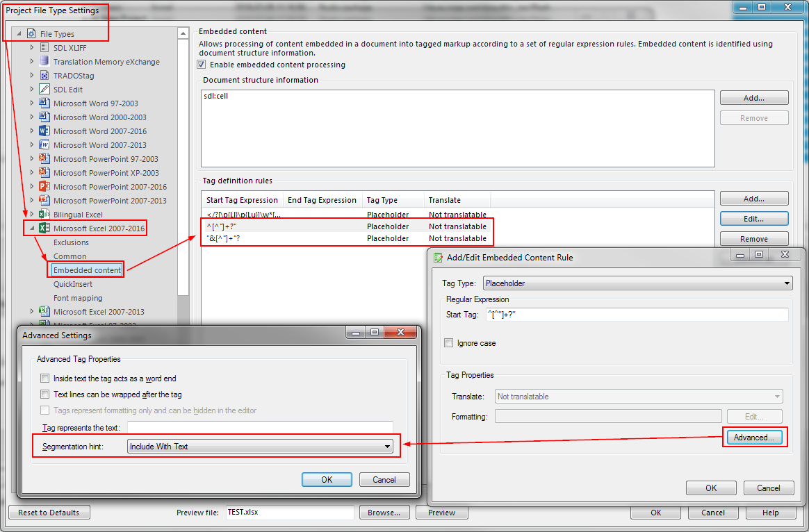Click the SDL Edit file icon
This screenshot has width=809, height=532.
pyautogui.click(x=44, y=90)
